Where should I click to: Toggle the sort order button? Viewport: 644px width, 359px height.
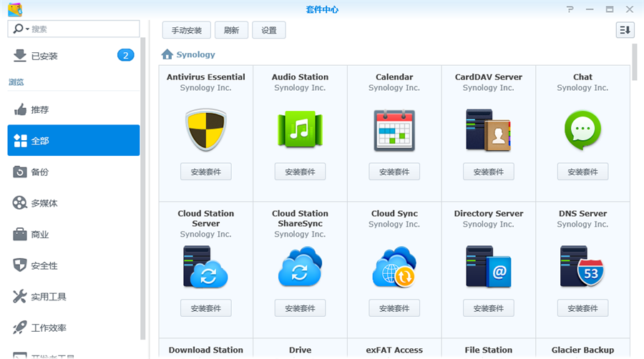[x=625, y=30]
